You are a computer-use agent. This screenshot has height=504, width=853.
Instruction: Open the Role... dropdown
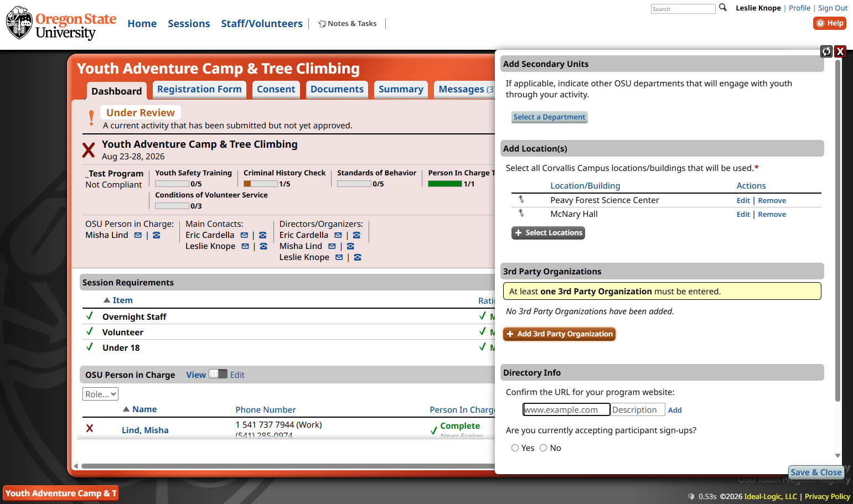(x=100, y=394)
